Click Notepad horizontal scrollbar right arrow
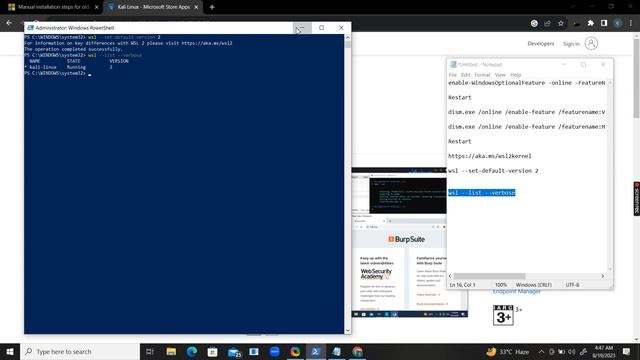The width and height of the screenshot is (640, 360). click(602, 276)
